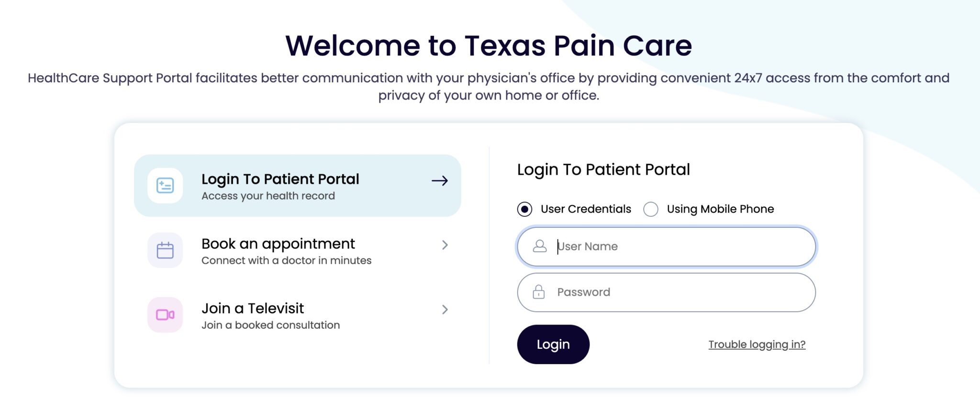Open the Login To Patient Portal menu option

pyautogui.click(x=280, y=179)
